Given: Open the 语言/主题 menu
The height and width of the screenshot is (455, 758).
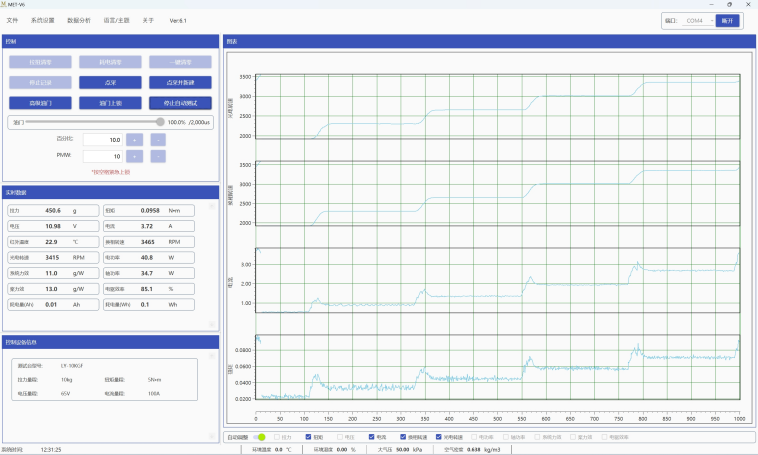Looking at the screenshot, I should (x=117, y=20).
